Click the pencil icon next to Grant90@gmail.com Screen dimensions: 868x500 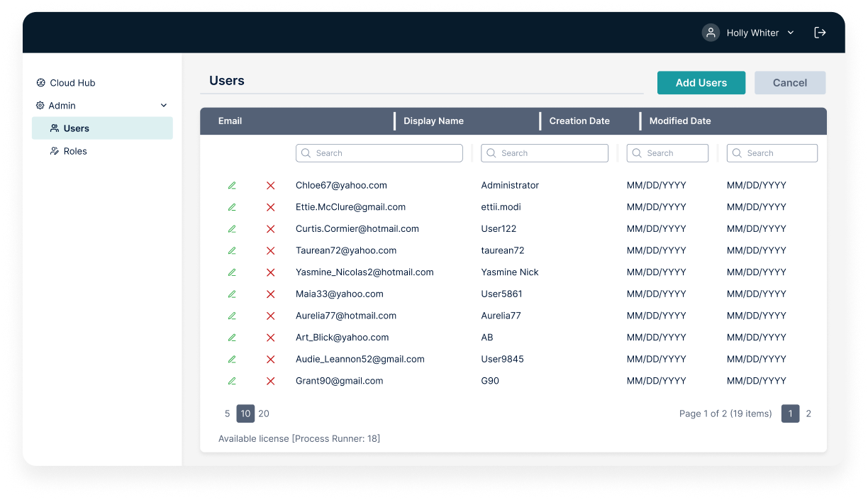tap(232, 381)
